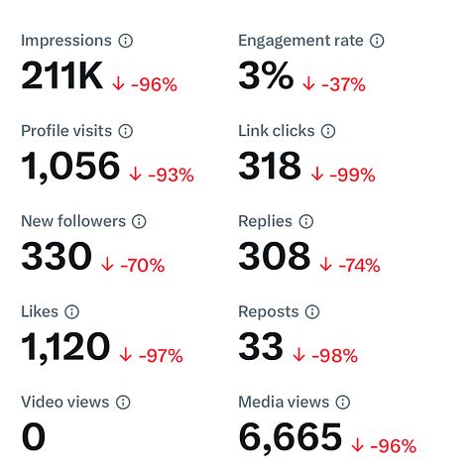This screenshot has height=475, width=476.
Task: Open the Media views info icon
Action: tap(343, 402)
